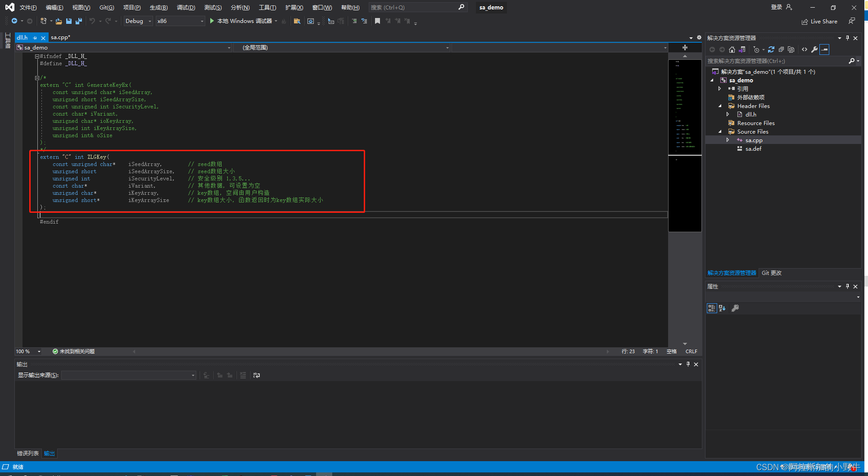Click the split editor handle above scrollbar

pos(685,47)
